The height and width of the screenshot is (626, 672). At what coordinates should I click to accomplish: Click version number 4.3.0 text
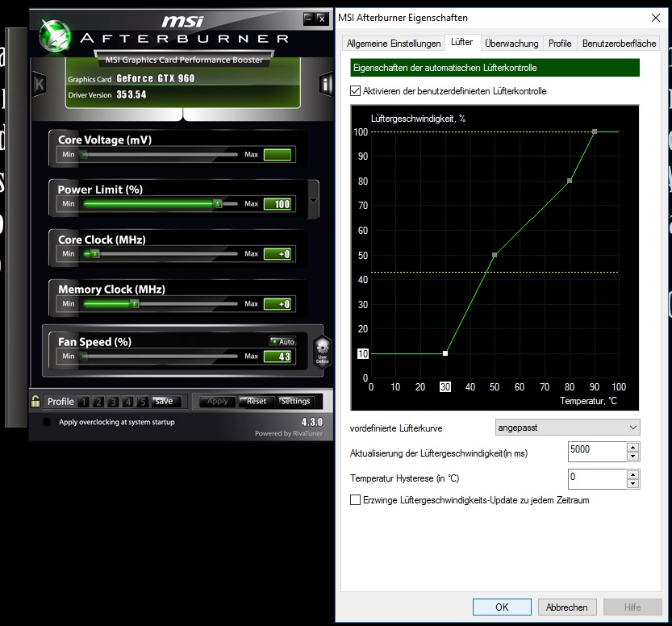[312, 422]
